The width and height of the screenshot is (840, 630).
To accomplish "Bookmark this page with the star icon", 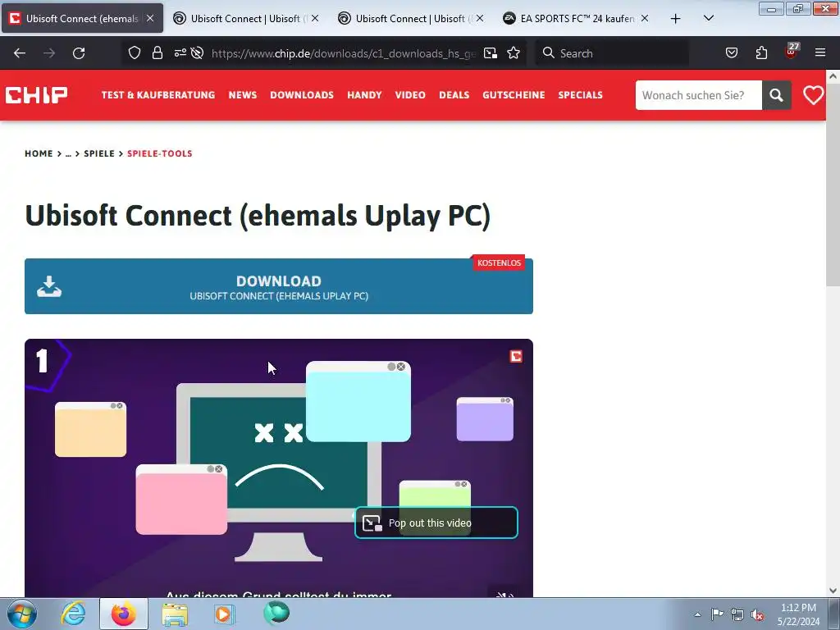I will coord(514,52).
